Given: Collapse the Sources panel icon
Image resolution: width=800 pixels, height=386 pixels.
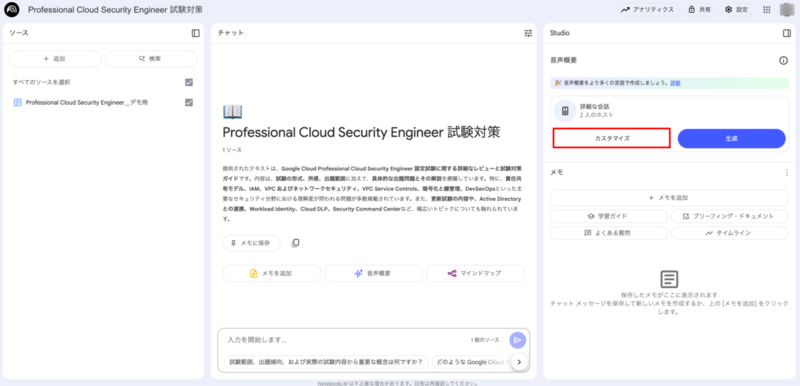Looking at the screenshot, I should click(x=195, y=33).
